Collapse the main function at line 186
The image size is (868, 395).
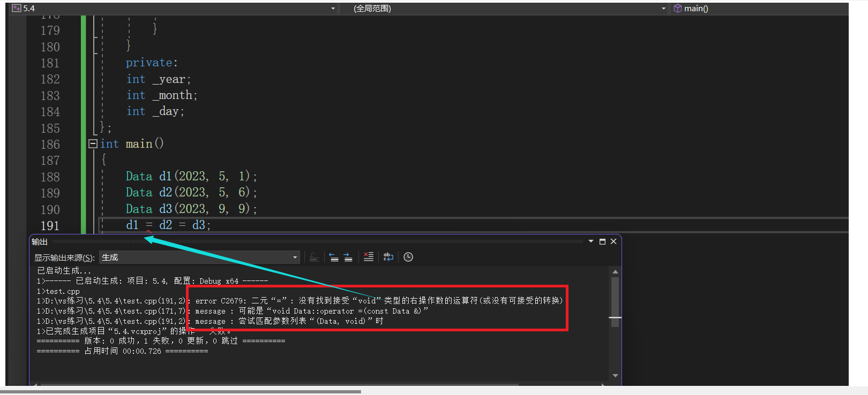(93, 144)
